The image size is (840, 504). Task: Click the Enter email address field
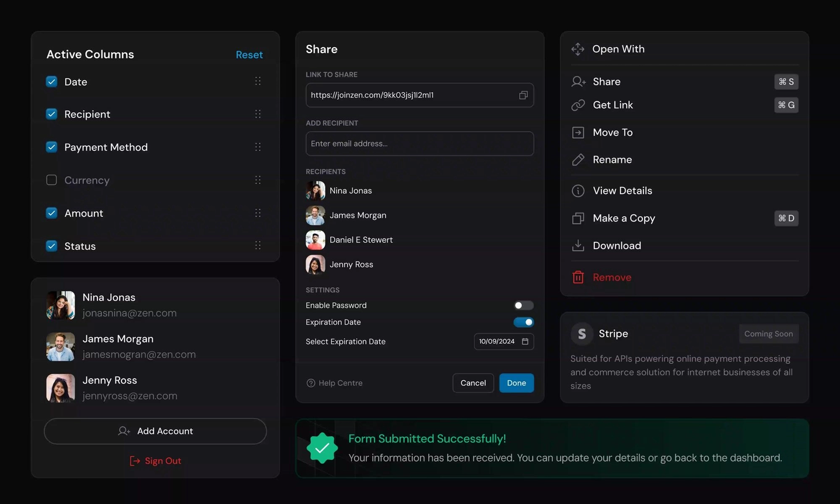click(419, 143)
